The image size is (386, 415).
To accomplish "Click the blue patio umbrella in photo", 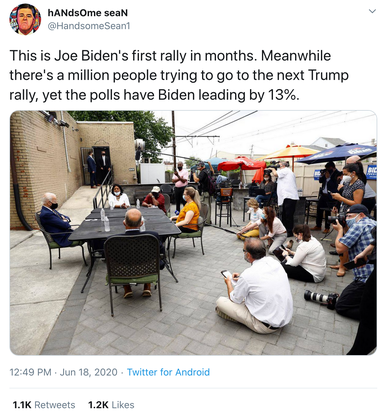I will point(337,153).
